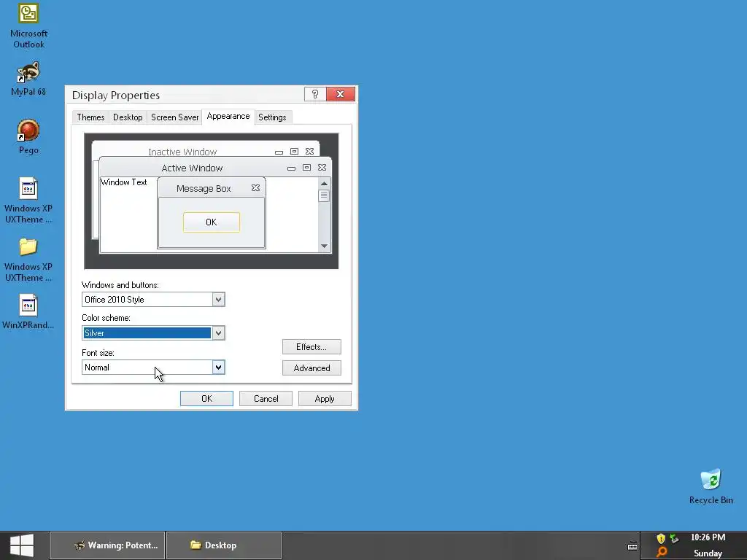Select the Windows XP UXTheme folder icon
Viewport: 747px width, 560px height.
click(28, 260)
